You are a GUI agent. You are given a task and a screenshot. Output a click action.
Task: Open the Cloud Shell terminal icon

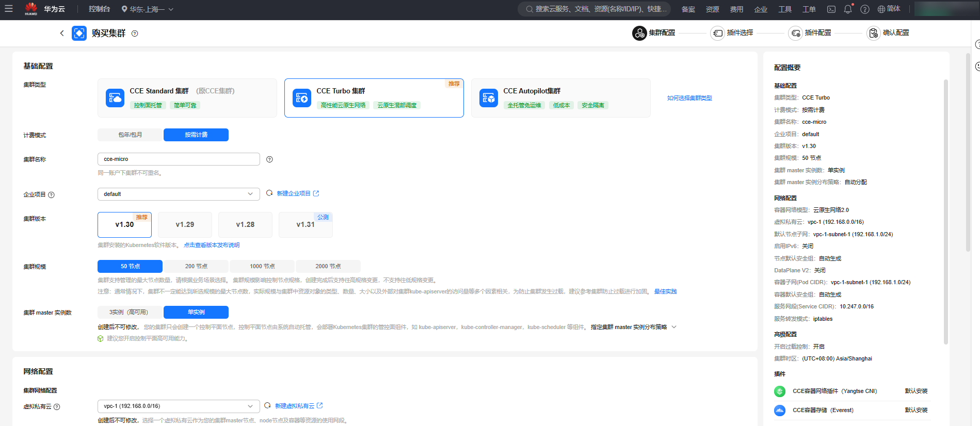tap(831, 9)
